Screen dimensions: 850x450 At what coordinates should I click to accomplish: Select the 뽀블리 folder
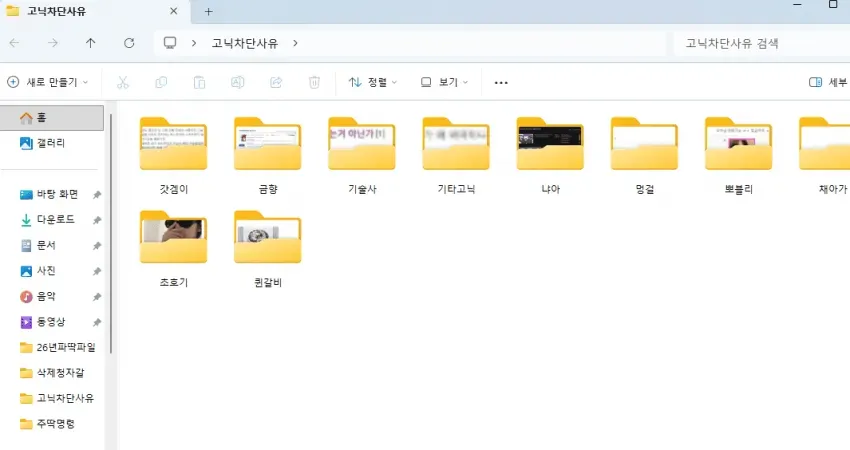(738, 156)
